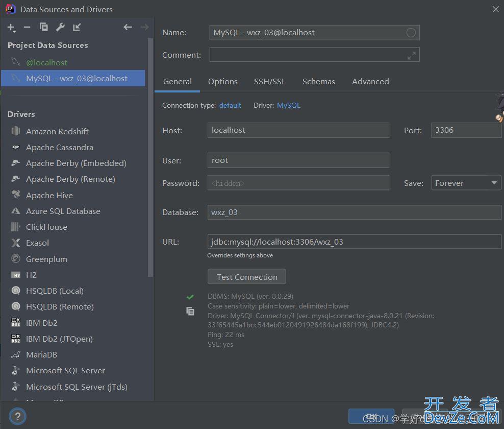
Task: Click the MySQL driver link
Action: pyautogui.click(x=289, y=106)
